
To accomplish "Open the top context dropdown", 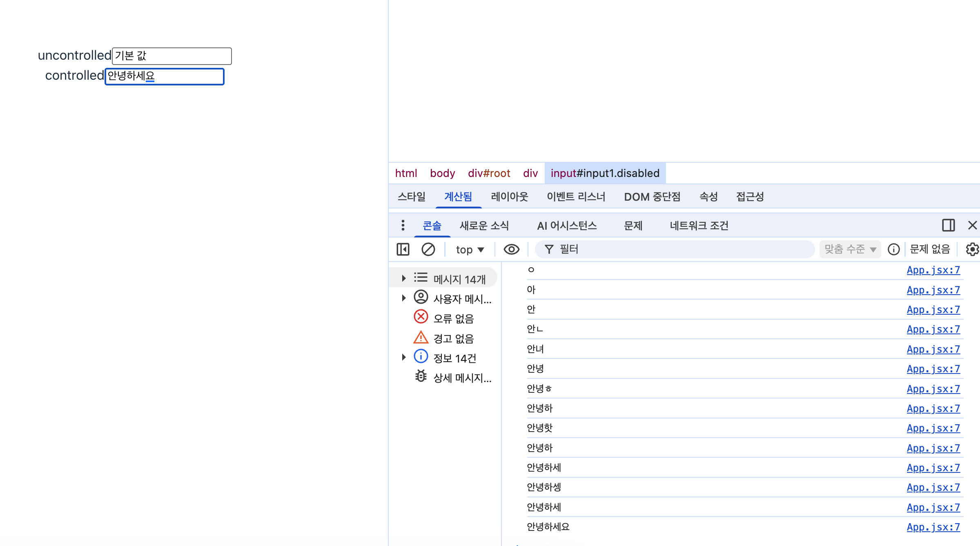I will coord(470,249).
